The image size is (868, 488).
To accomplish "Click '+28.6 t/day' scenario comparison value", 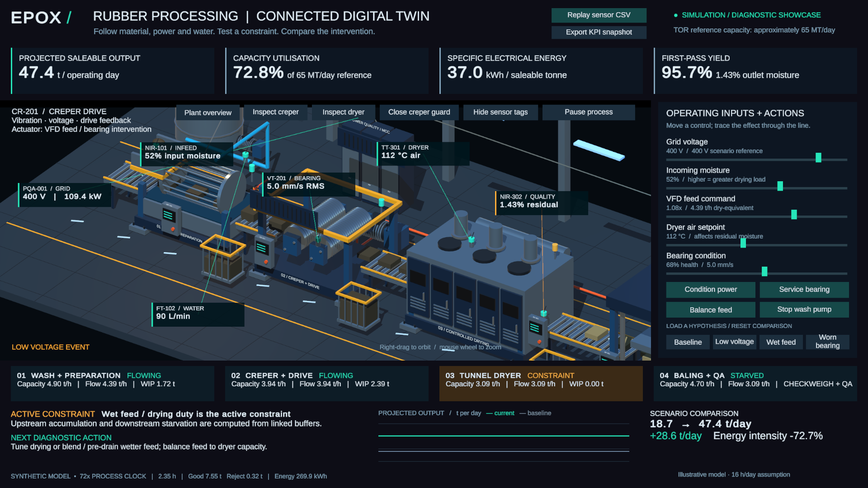I will click(675, 436).
